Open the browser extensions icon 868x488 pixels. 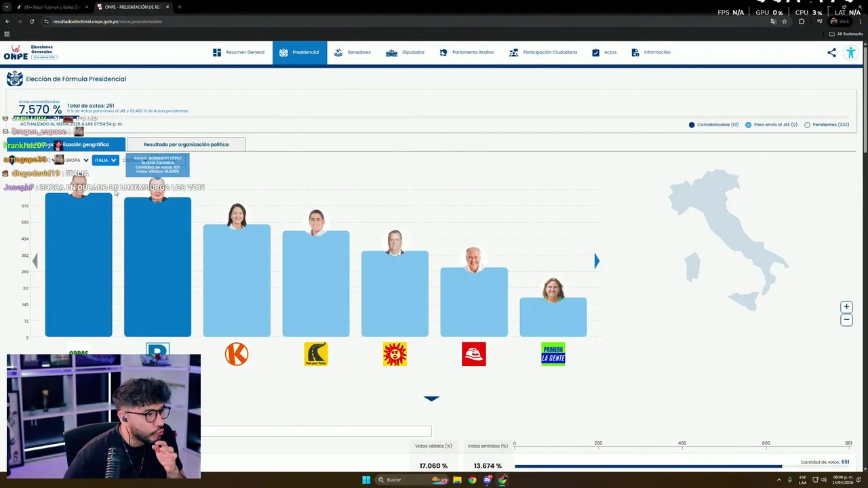(802, 21)
